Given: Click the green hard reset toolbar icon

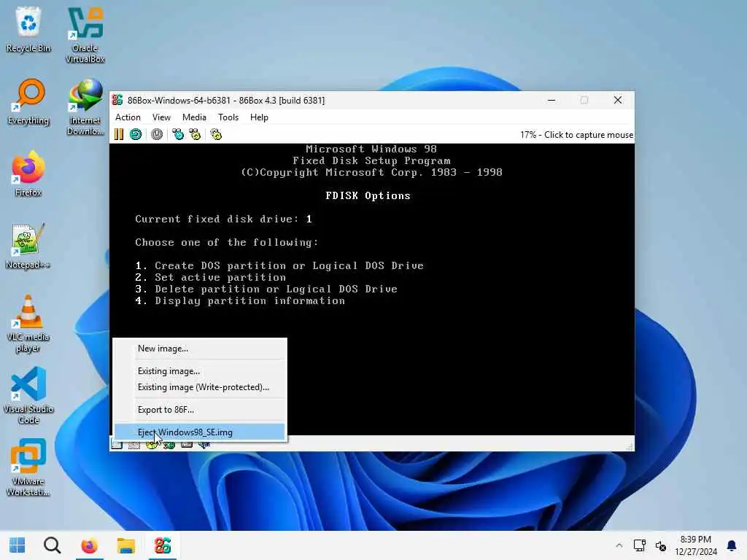Looking at the screenshot, I should (x=136, y=135).
